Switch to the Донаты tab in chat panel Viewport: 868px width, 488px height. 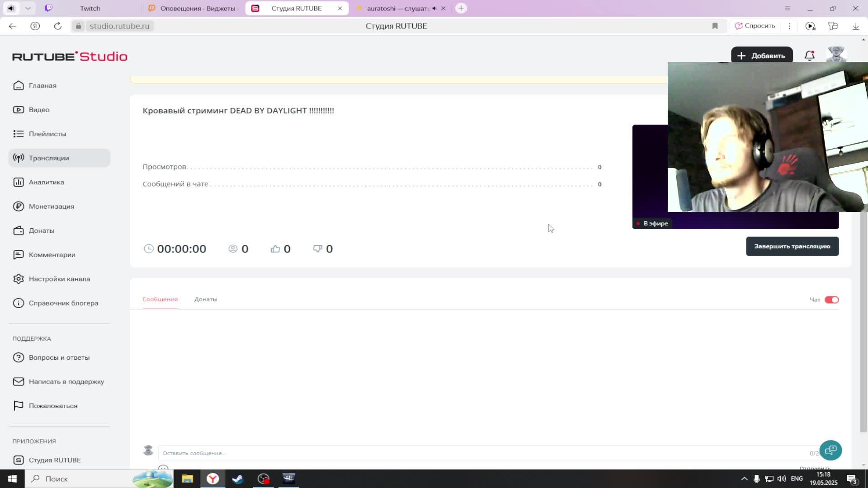click(x=206, y=299)
